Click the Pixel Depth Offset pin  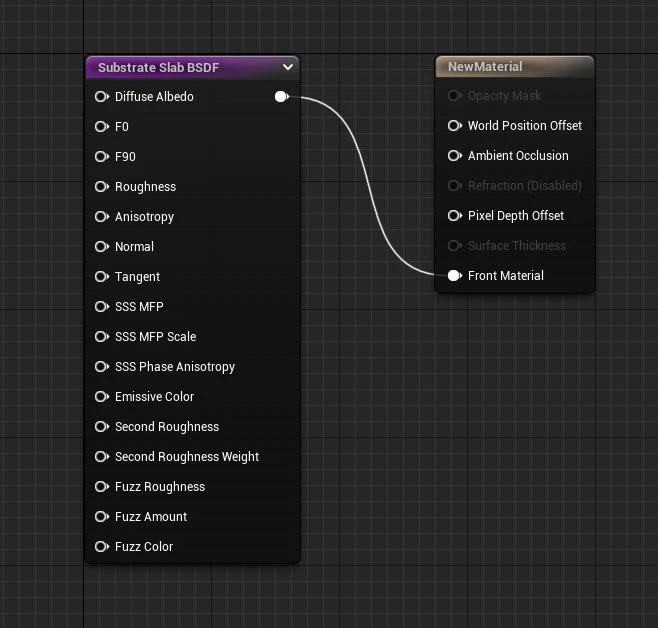pyautogui.click(x=454, y=216)
